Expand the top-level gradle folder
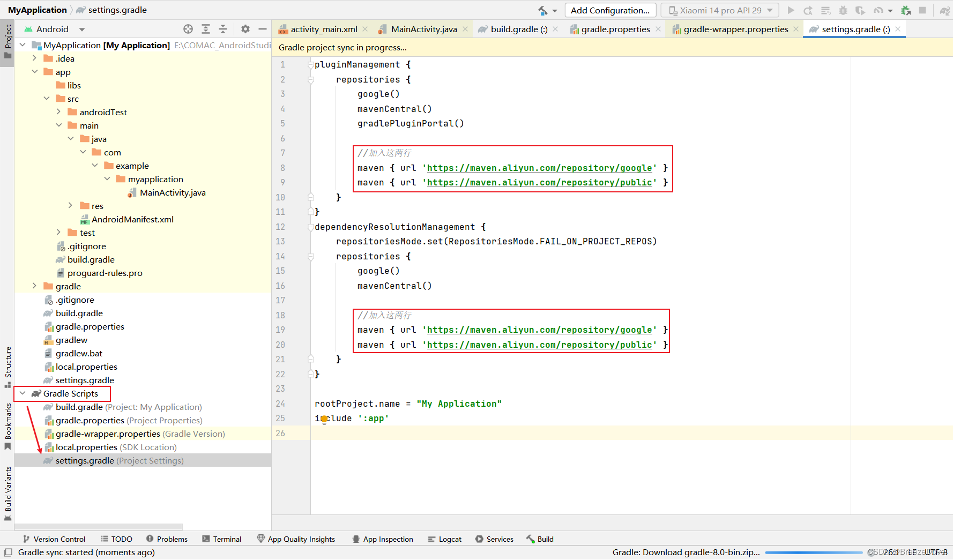Screen dimensions: 953x560 (34, 286)
